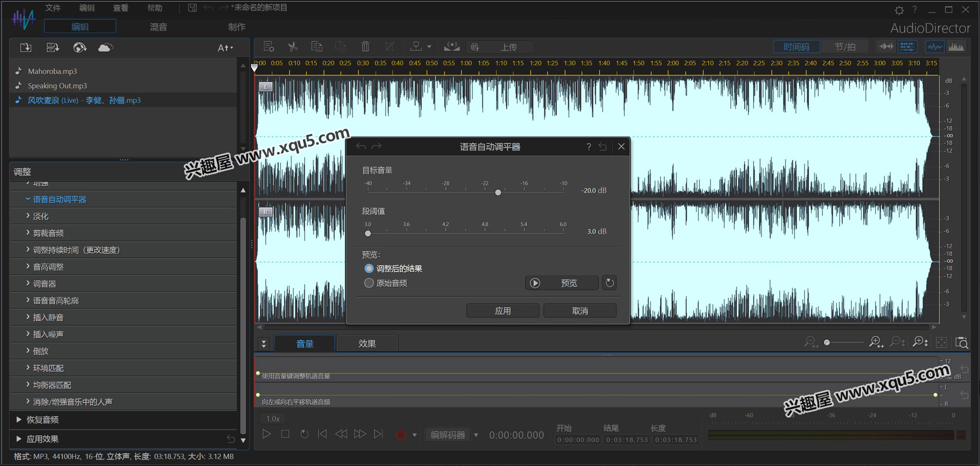The height and width of the screenshot is (466, 980).
Task: Open the File menu
Action: [53, 8]
